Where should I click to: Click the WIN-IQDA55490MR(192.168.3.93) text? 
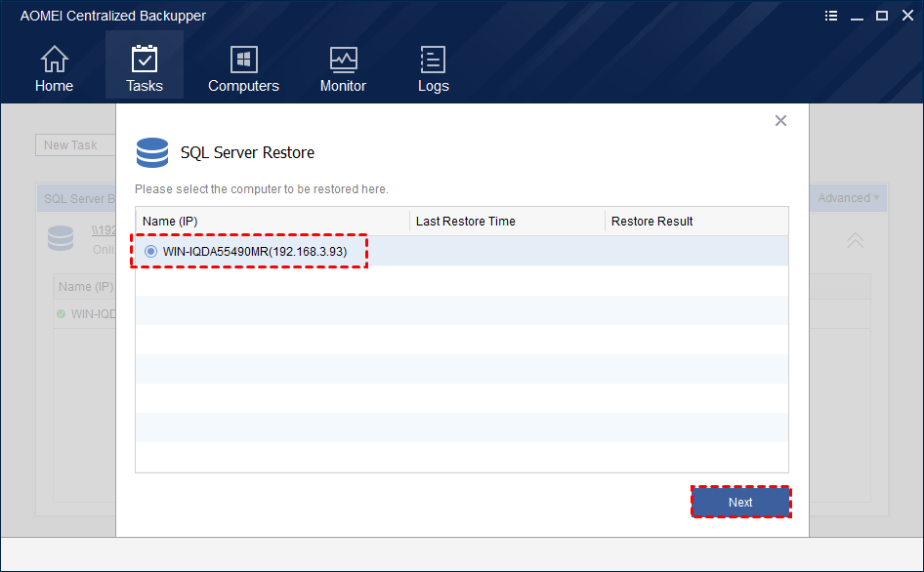click(255, 252)
